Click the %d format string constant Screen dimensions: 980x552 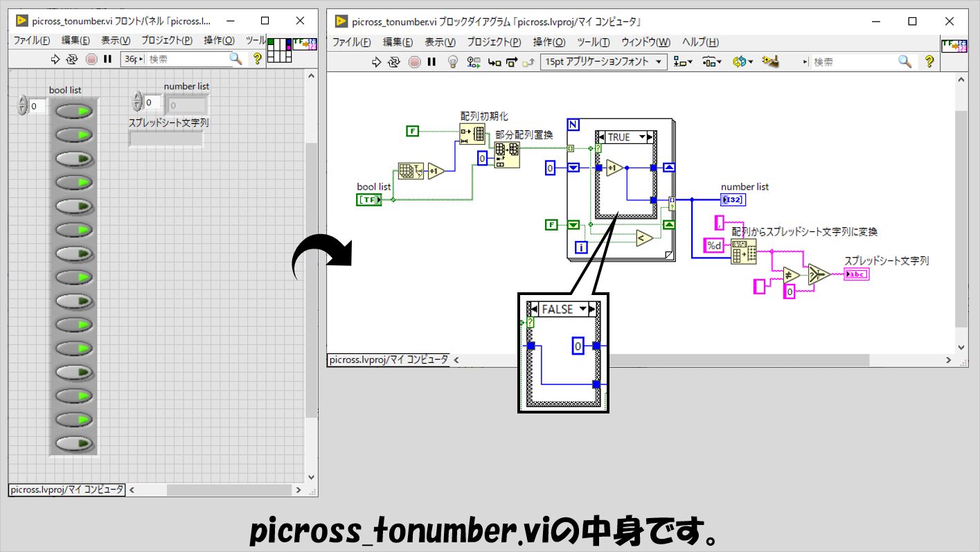[x=715, y=245]
